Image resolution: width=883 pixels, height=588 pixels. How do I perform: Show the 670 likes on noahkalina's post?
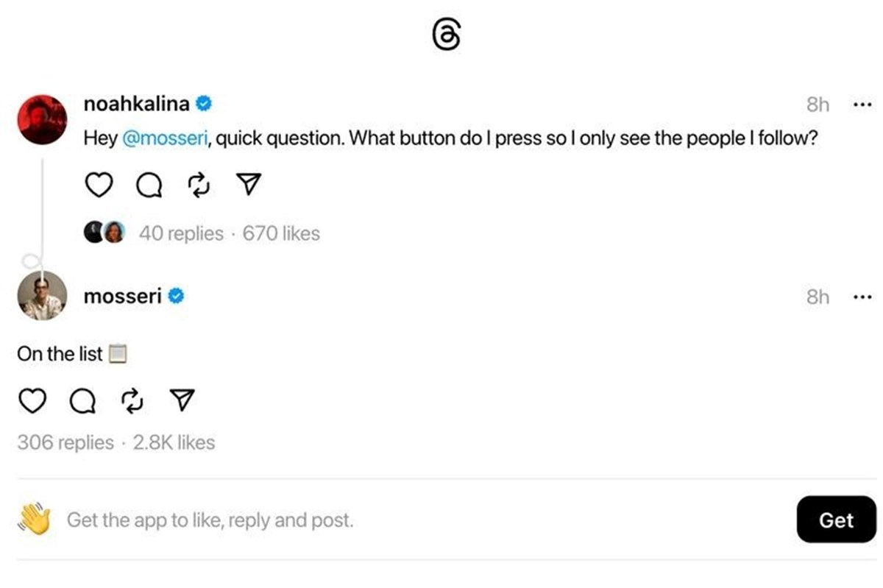(x=281, y=233)
